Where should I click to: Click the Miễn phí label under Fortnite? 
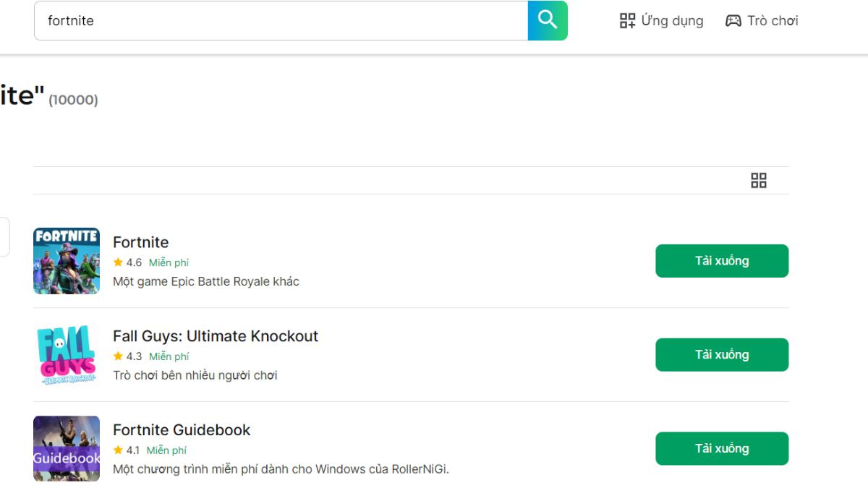click(169, 262)
